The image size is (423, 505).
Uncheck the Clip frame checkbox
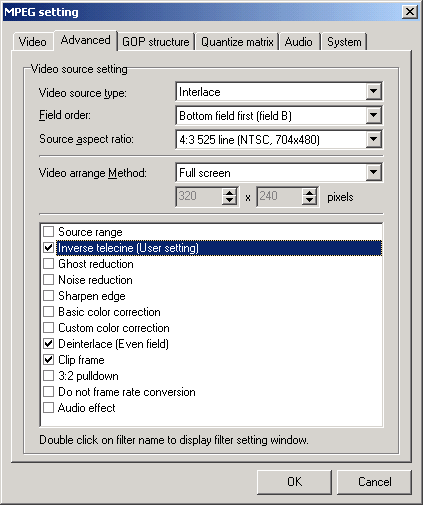[49, 360]
